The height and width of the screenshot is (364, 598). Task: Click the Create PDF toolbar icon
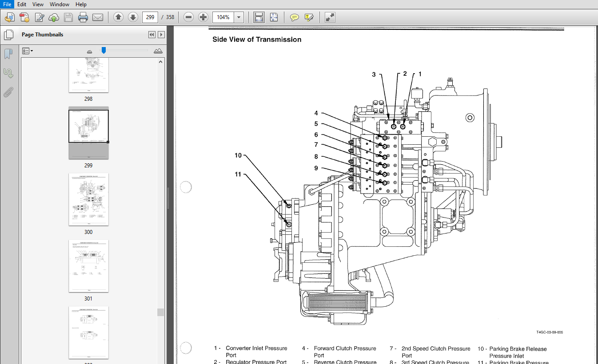[24, 17]
